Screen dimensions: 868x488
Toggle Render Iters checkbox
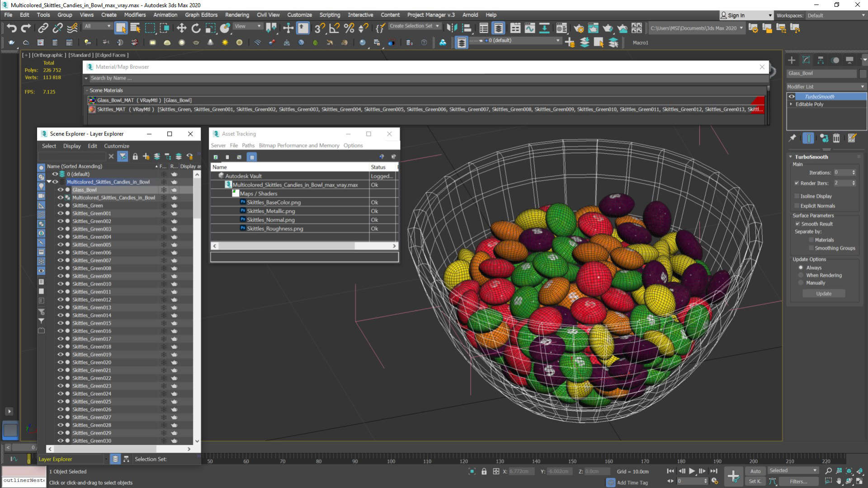click(x=797, y=183)
